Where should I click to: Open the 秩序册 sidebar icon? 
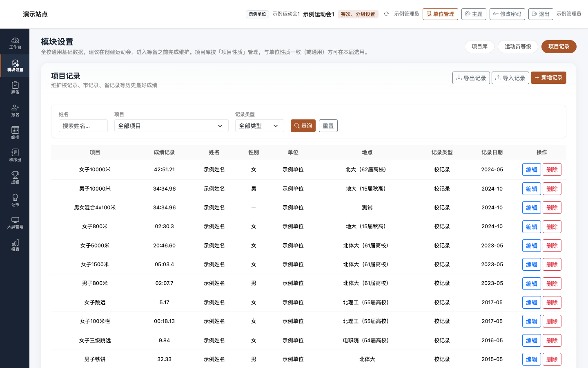tap(15, 155)
